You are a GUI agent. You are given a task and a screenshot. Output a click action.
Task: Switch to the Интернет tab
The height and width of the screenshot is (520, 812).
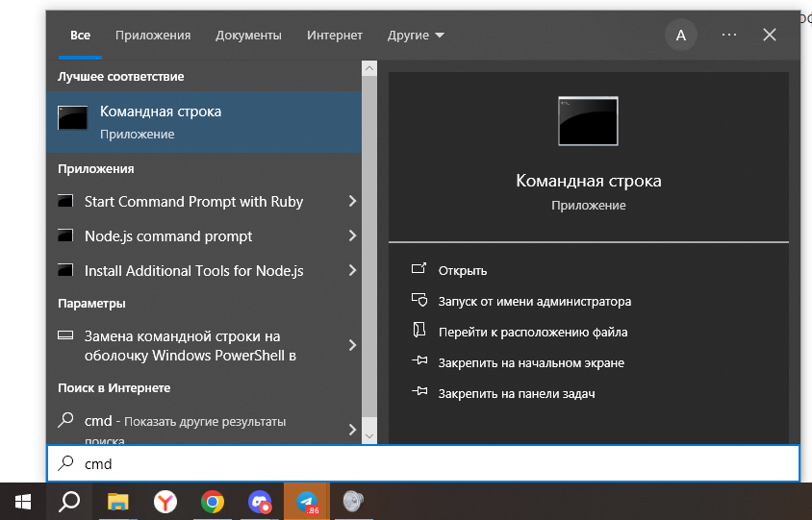[335, 36]
